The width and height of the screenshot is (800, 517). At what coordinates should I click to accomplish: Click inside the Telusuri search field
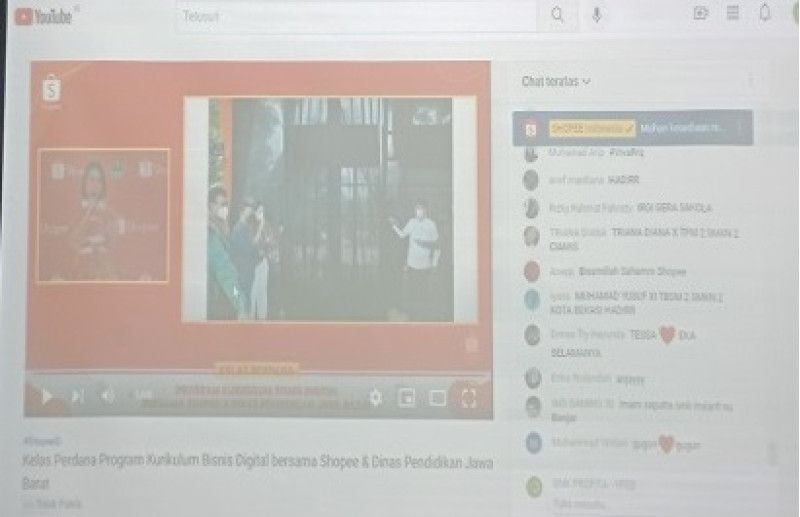(x=360, y=15)
